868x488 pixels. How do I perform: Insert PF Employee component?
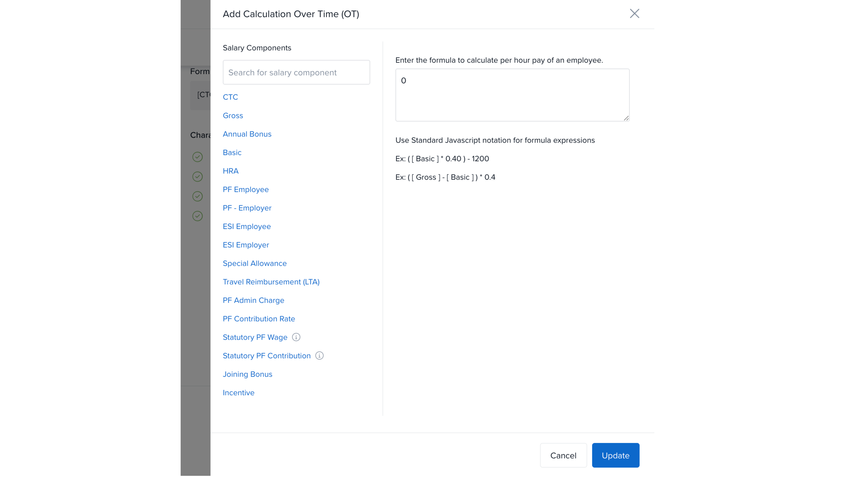click(x=245, y=190)
